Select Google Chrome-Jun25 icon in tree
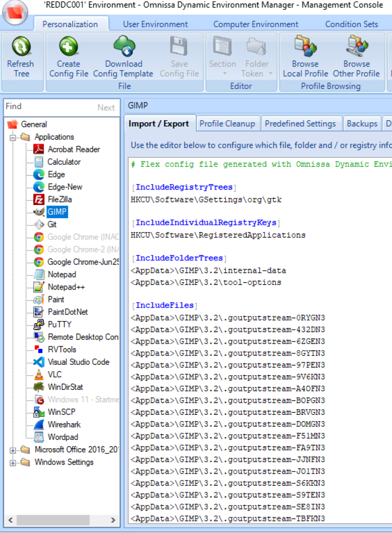The width and height of the screenshot is (392, 533). 39,262
